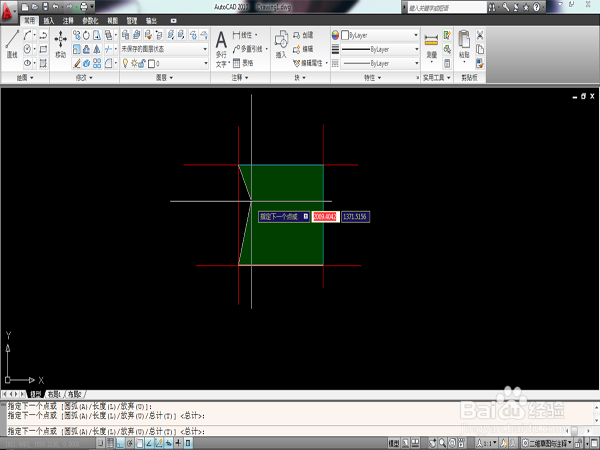
Task: Open the workspace switching dropdown in status bar
Action: [547, 443]
